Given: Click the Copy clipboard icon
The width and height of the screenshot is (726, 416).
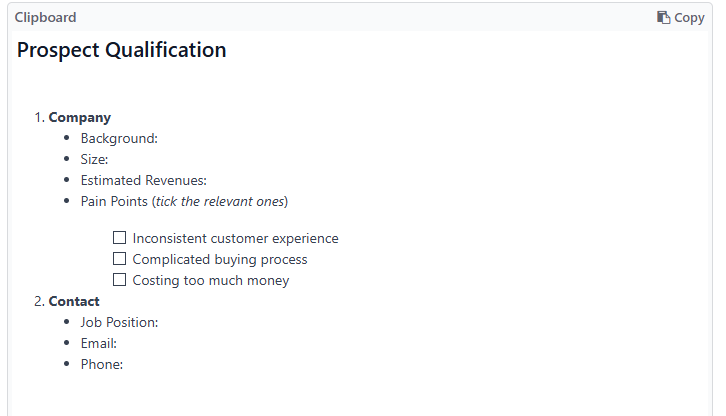Looking at the screenshot, I should pos(663,18).
